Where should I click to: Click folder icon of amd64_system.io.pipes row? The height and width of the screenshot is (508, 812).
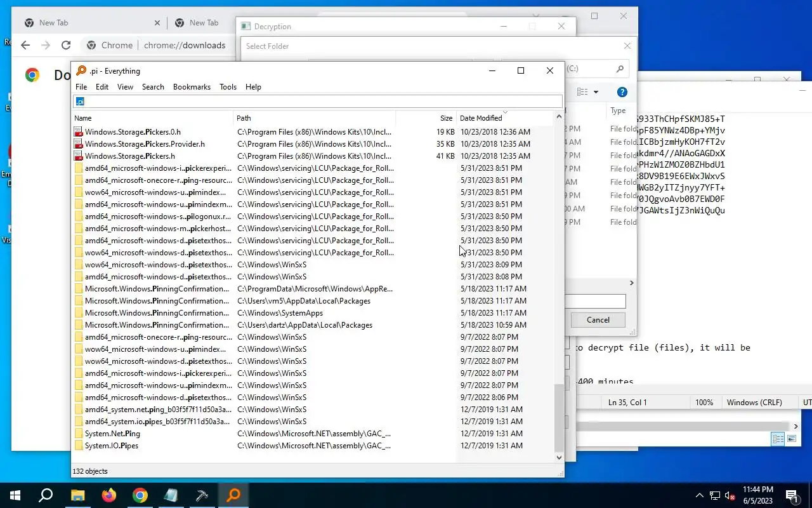pyautogui.click(x=79, y=422)
